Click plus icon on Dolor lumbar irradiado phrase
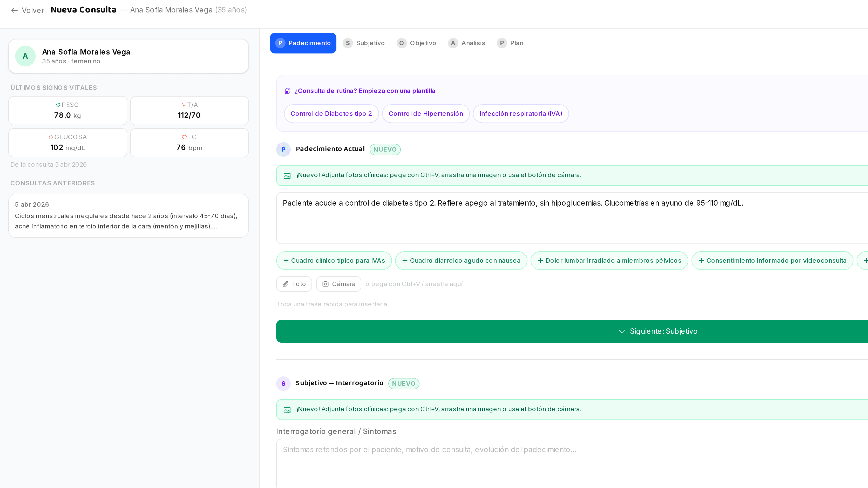 540,261
